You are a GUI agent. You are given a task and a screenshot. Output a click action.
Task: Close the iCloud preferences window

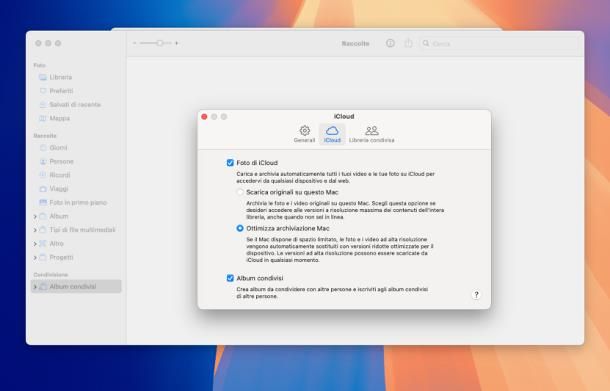tap(204, 117)
